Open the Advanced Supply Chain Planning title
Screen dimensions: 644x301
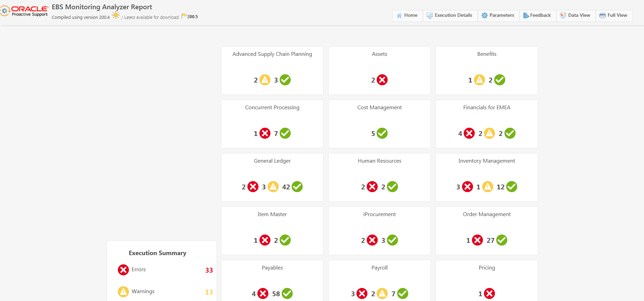(x=272, y=54)
